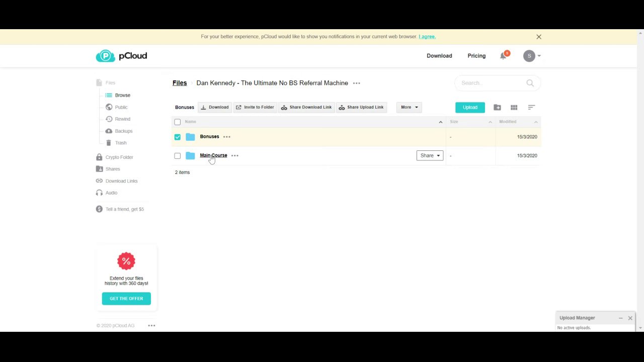Click the page vertical scrollbar
The image size is (644, 362).
pyautogui.click(x=640, y=180)
